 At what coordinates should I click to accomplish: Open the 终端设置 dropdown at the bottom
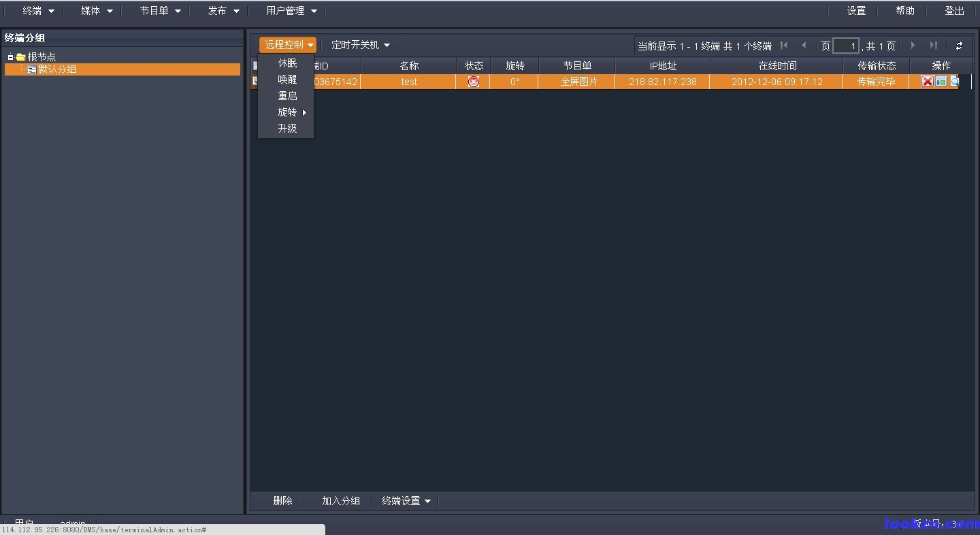coord(406,501)
